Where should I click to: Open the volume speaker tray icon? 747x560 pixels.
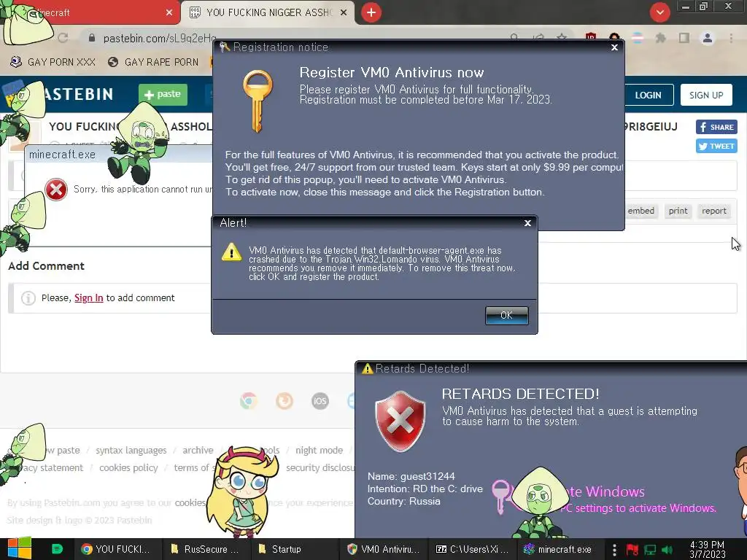pos(667,550)
